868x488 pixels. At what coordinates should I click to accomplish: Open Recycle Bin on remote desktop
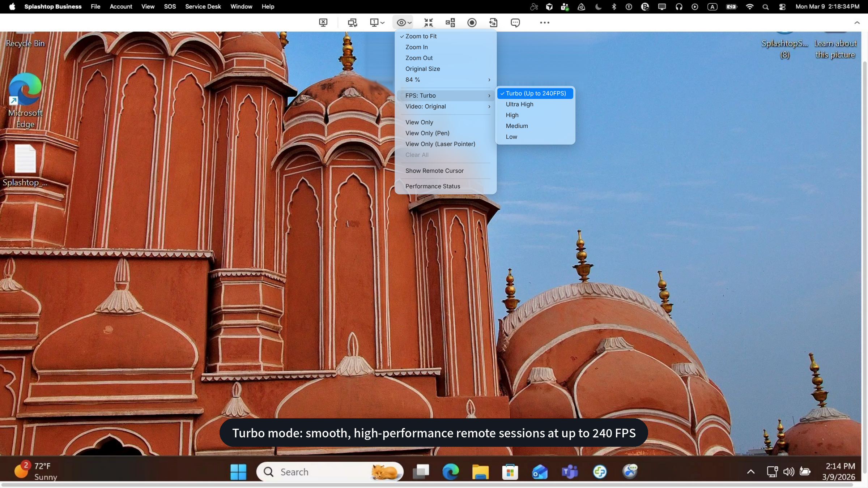[x=25, y=40]
